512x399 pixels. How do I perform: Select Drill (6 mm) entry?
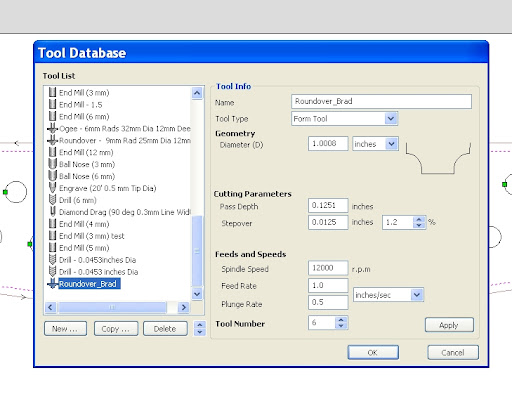pyautogui.click(x=78, y=200)
